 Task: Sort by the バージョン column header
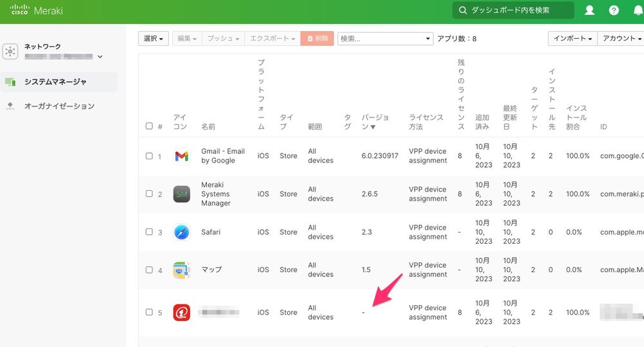375,122
